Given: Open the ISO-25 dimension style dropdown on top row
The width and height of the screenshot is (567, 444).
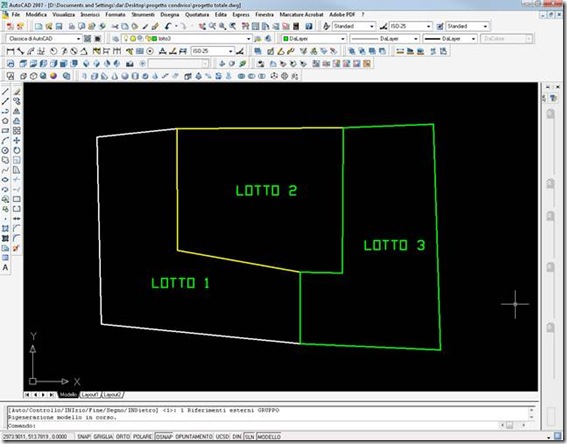Looking at the screenshot, I should pyautogui.click(x=411, y=26).
